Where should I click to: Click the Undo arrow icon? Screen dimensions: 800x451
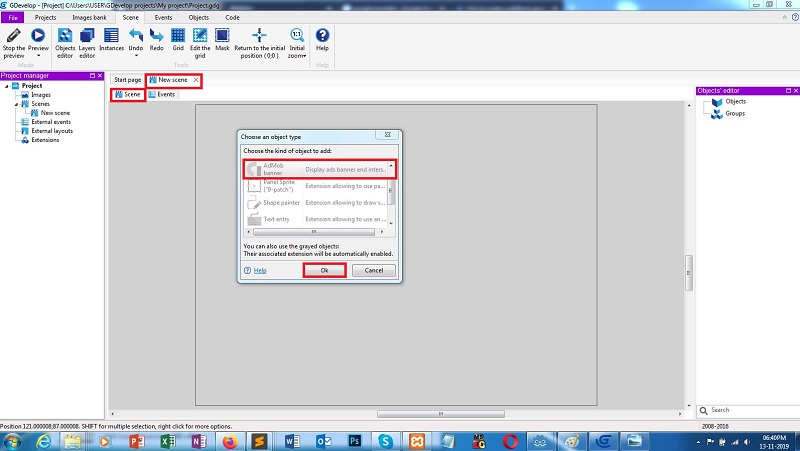point(136,35)
